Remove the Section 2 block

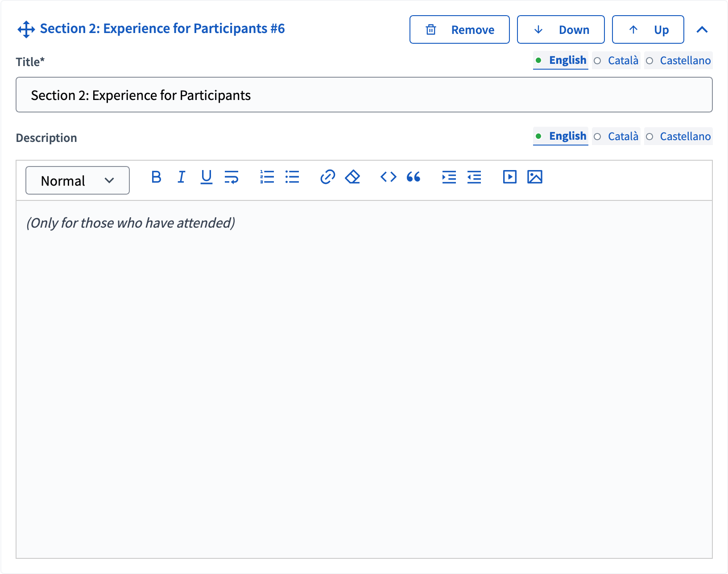click(459, 29)
